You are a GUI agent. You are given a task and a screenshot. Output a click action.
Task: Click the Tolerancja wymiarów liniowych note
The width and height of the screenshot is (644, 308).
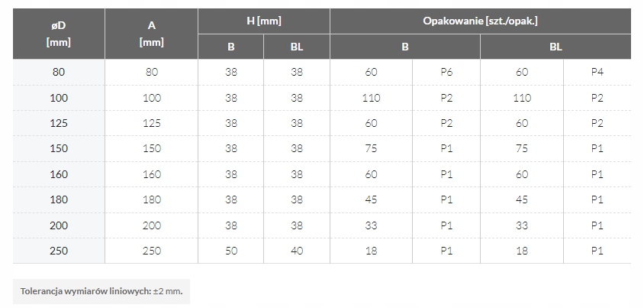(x=101, y=290)
